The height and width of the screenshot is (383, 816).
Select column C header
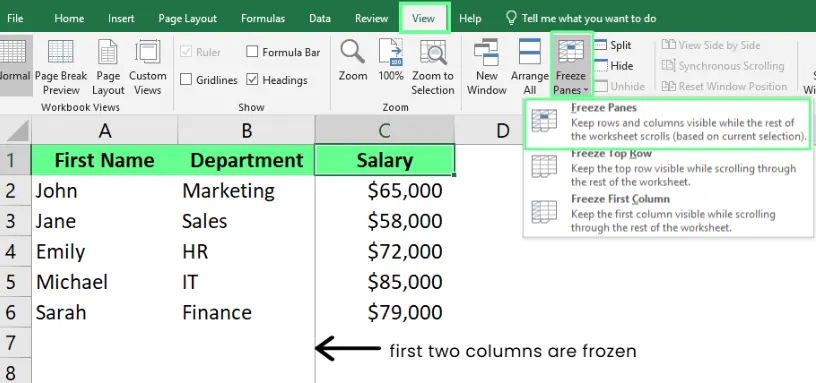point(385,130)
